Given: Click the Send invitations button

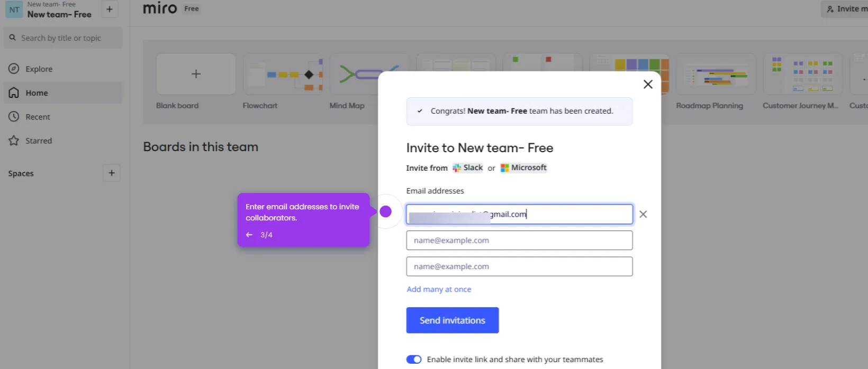Looking at the screenshot, I should tap(453, 320).
